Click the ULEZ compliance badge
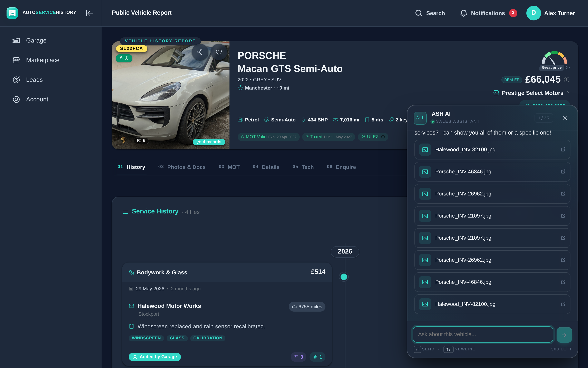The image size is (588, 368). pyautogui.click(x=373, y=137)
